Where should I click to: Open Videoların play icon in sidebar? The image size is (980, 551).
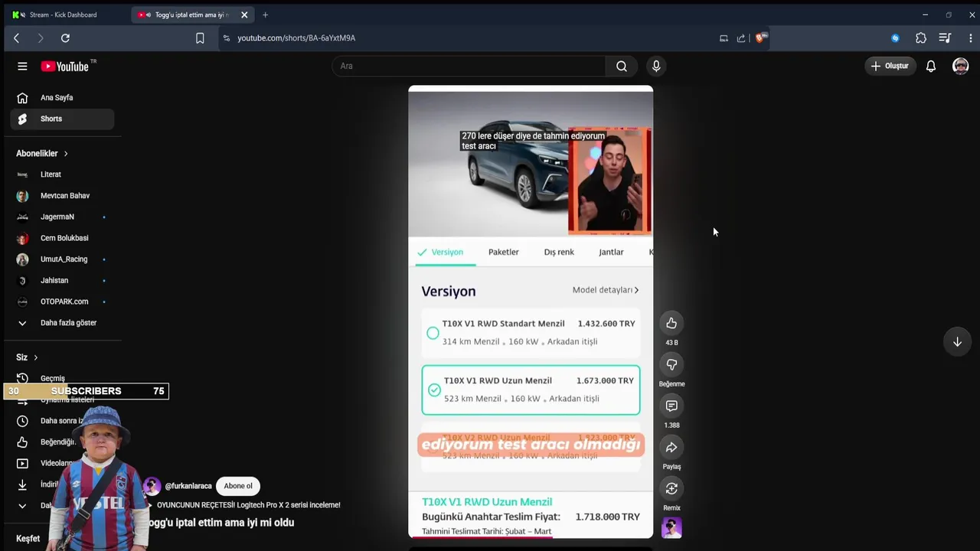click(22, 463)
